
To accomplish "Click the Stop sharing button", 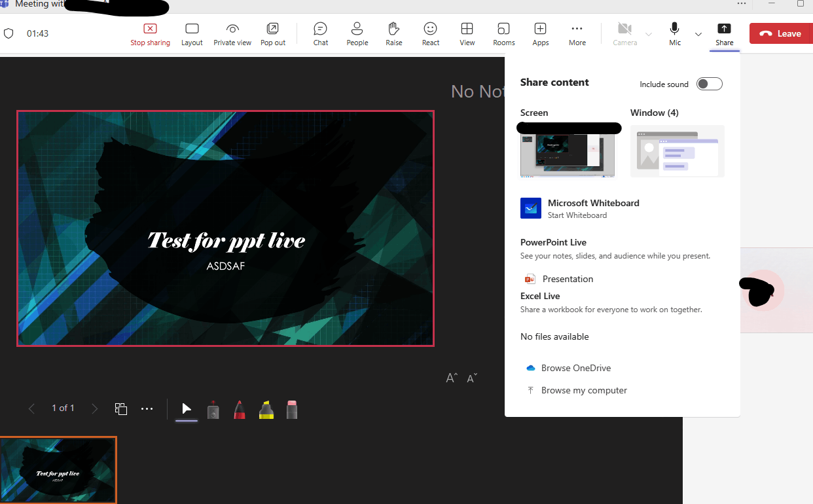I will coord(150,33).
